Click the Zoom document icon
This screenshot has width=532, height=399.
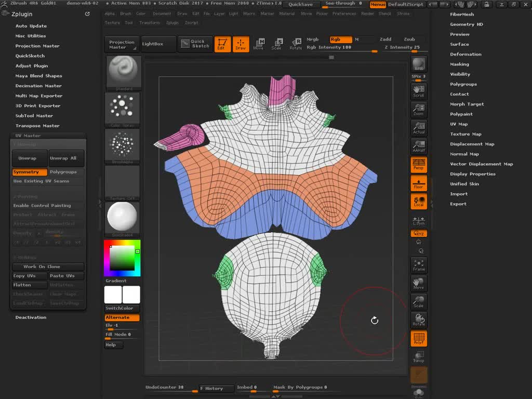(419, 110)
